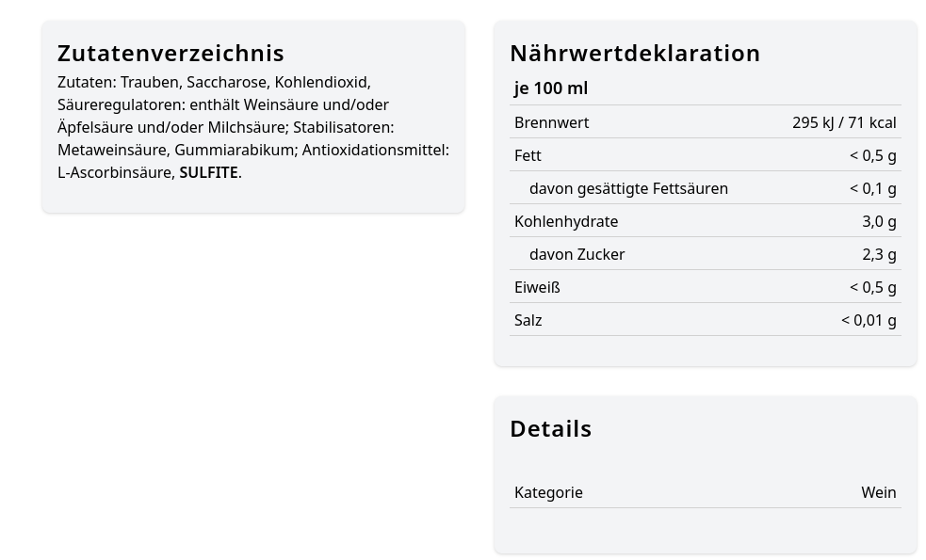Select the ingredients paragraph starting with Zutaten
Viewport: 926px width, 560px height.
click(x=252, y=127)
